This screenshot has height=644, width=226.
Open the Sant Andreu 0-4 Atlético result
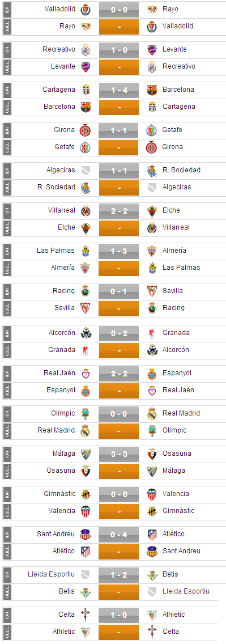(x=118, y=535)
